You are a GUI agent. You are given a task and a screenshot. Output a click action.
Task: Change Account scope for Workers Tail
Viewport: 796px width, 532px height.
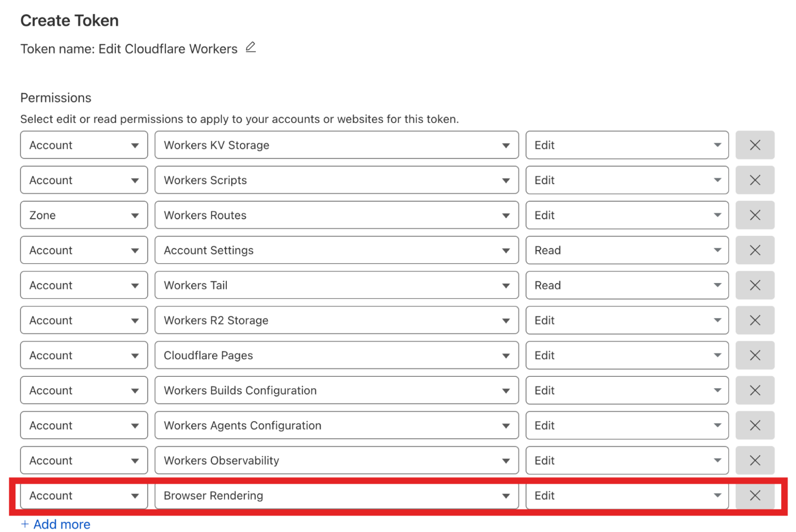(x=84, y=285)
